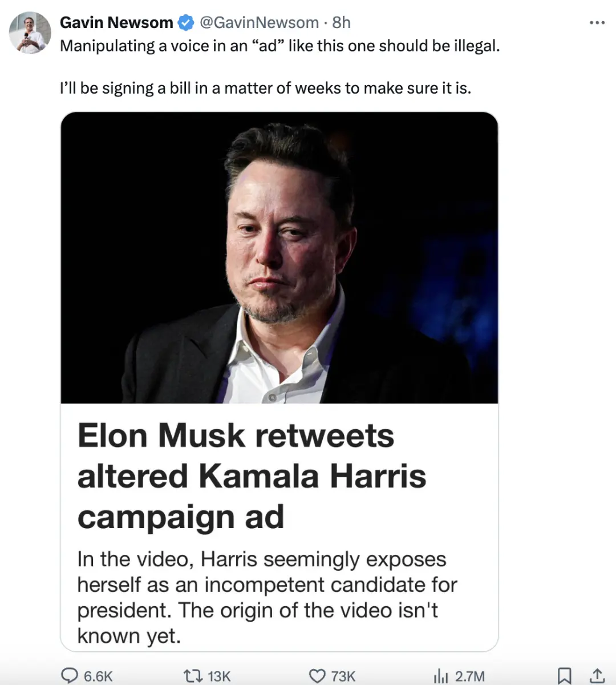Click the headline about altered Harris ad
This screenshot has width=616, height=685.
252,476
